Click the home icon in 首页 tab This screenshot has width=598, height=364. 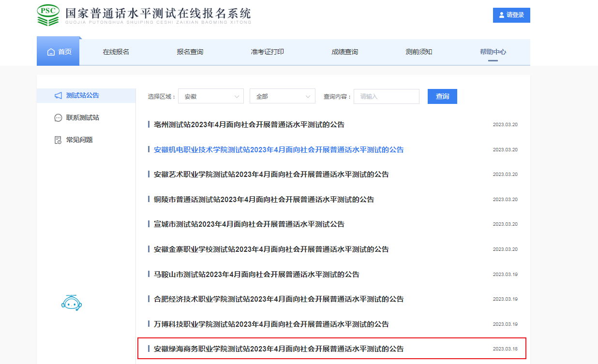(51, 52)
